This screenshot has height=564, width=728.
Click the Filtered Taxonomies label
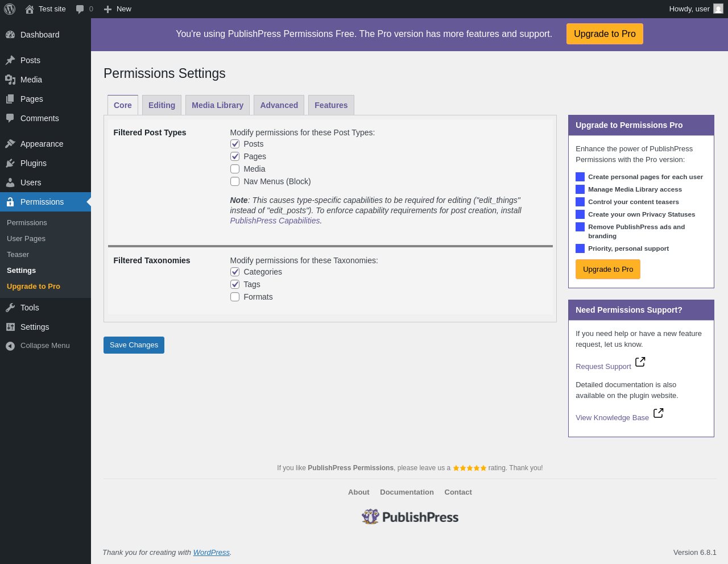point(152,260)
